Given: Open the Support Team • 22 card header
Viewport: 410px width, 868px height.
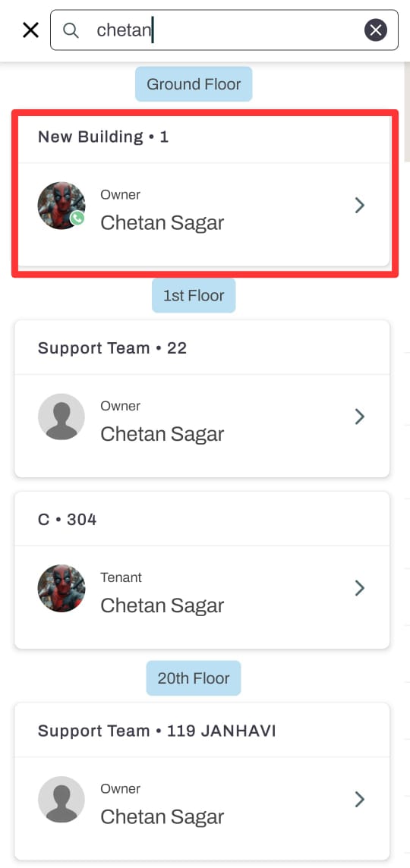Looking at the screenshot, I should tap(202, 348).
